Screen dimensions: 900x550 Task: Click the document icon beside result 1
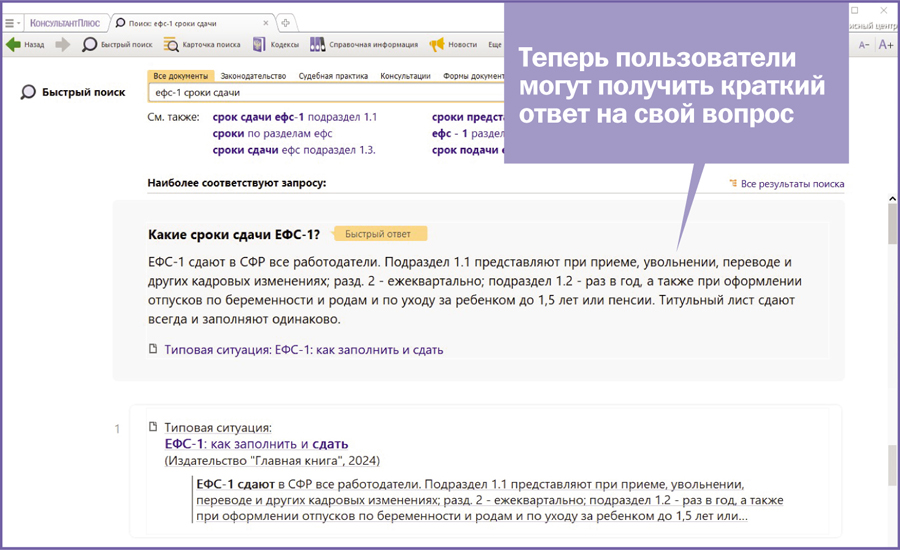(x=153, y=427)
